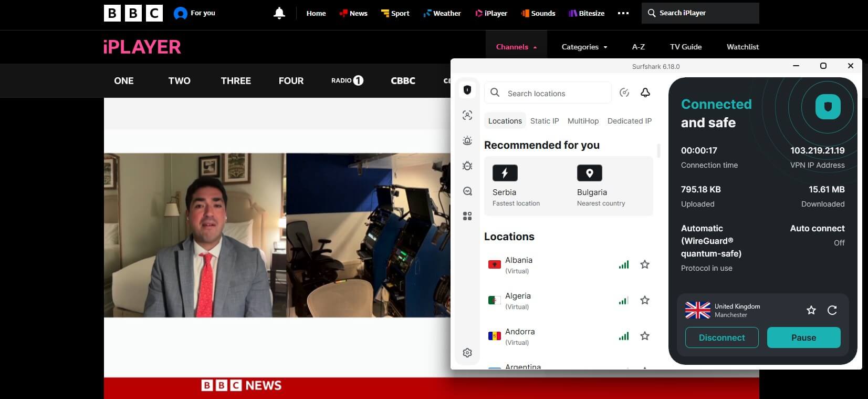Select the Radio 1 channel
This screenshot has height=399, width=868.
(347, 80)
